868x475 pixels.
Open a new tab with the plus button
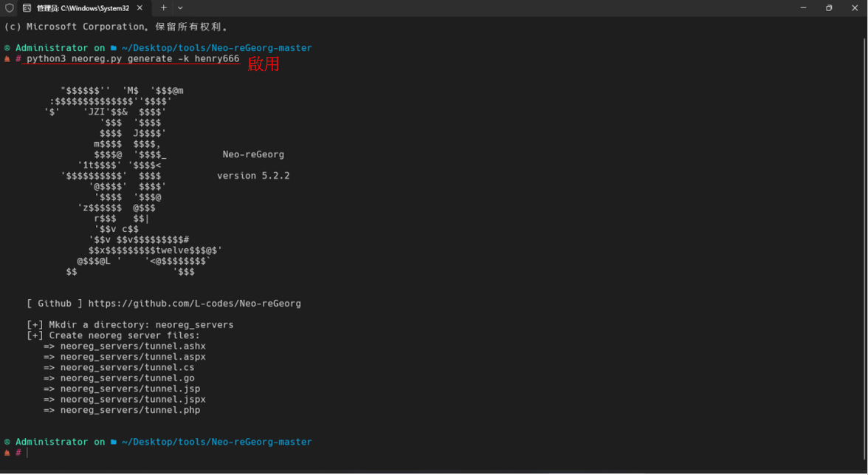click(x=163, y=8)
